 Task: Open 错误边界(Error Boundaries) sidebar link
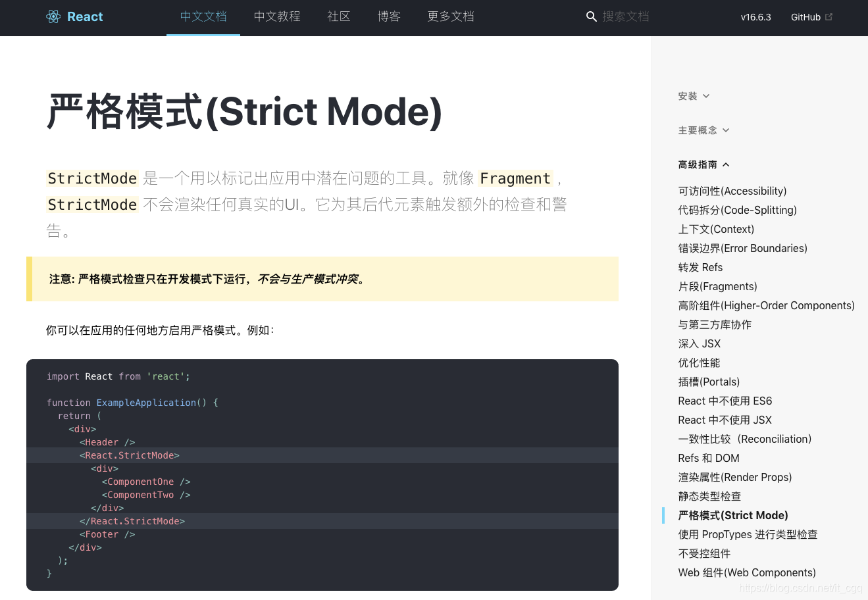point(742,248)
